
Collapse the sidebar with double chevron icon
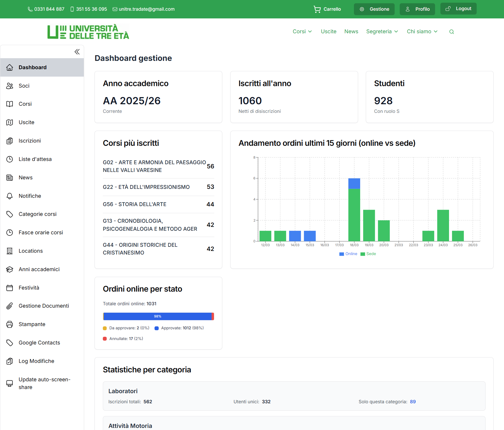coord(77,52)
